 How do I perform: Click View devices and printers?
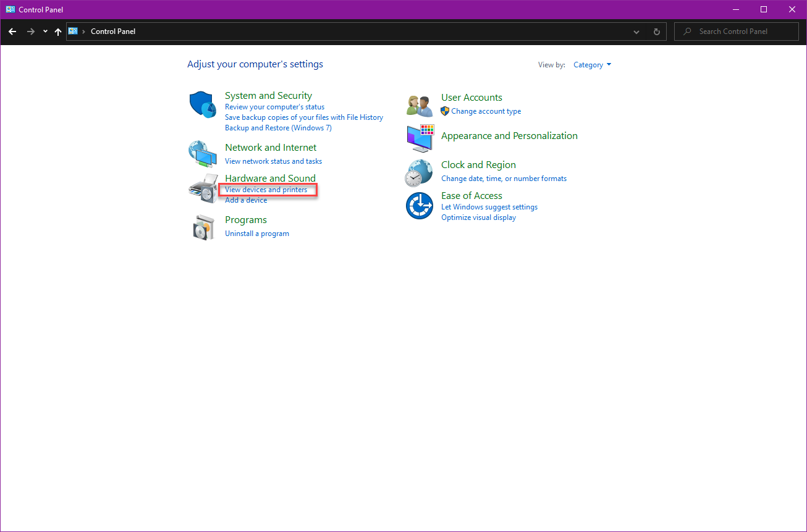pyautogui.click(x=266, y=190)
